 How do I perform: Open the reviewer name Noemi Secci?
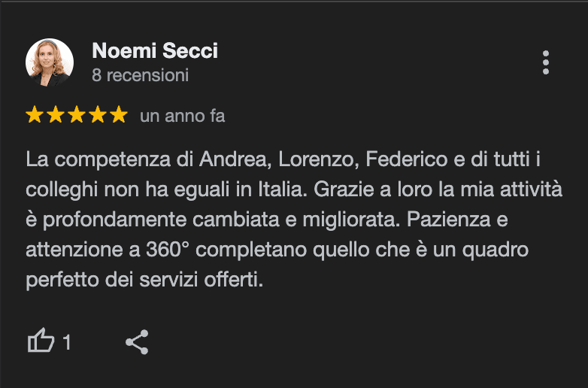154,51
